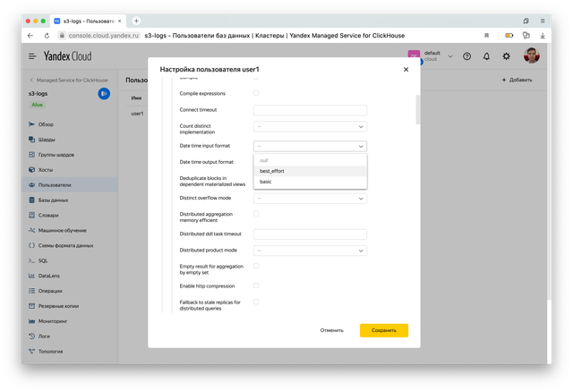Open the DataLens sidebar item

(x=49, y=275)
